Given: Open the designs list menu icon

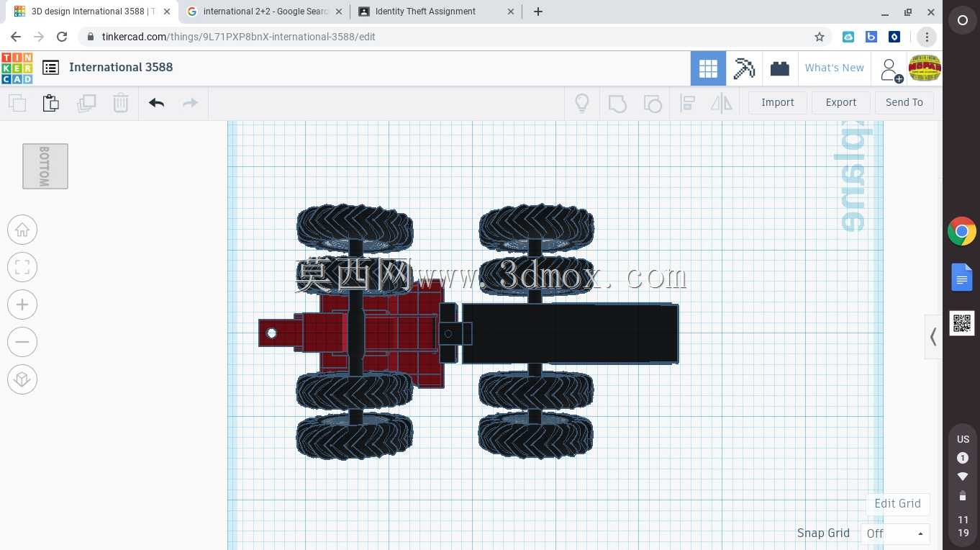Looking at the screenshot, I should click(x=50, y=68).
